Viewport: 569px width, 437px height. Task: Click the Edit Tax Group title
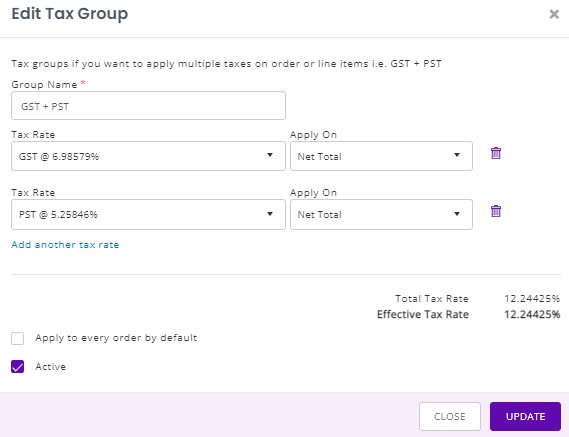70,14
